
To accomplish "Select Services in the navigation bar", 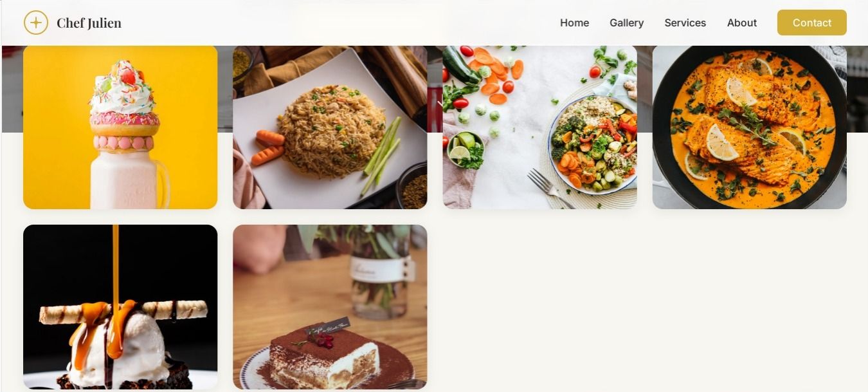I will [685, 23].
